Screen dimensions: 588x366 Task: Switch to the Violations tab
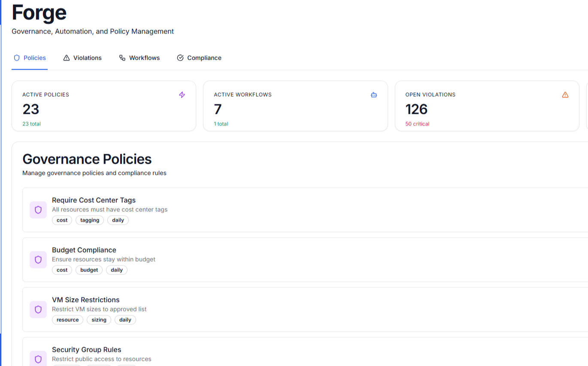[x=82, y=58]
